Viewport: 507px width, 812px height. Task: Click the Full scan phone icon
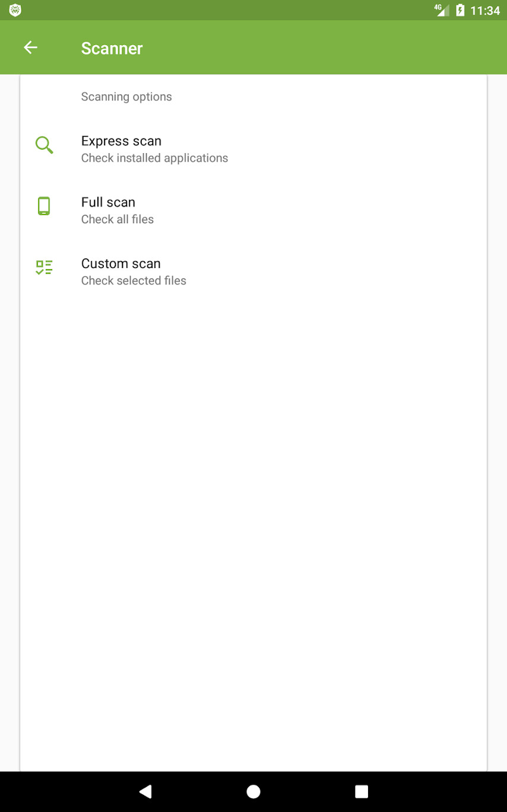[44, 206]
